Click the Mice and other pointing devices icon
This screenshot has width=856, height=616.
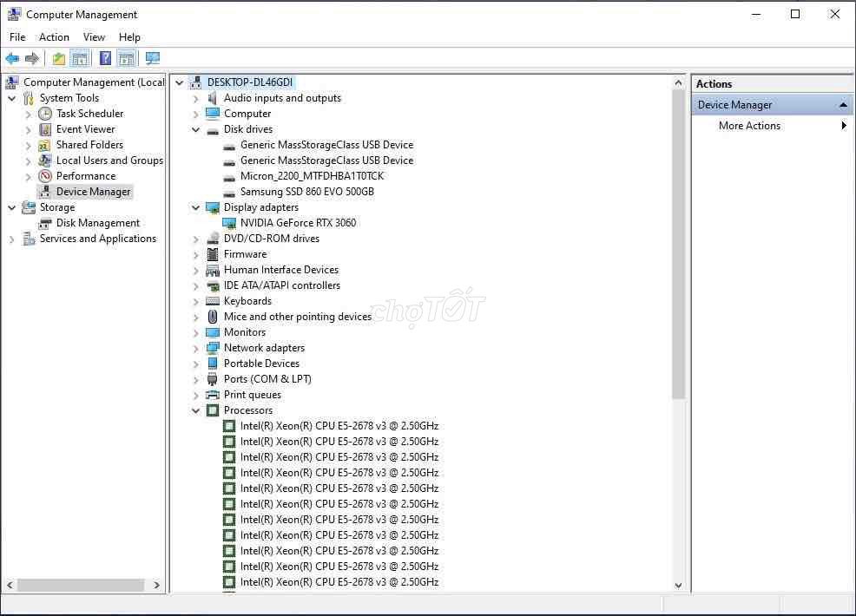(x=213, y=317)
